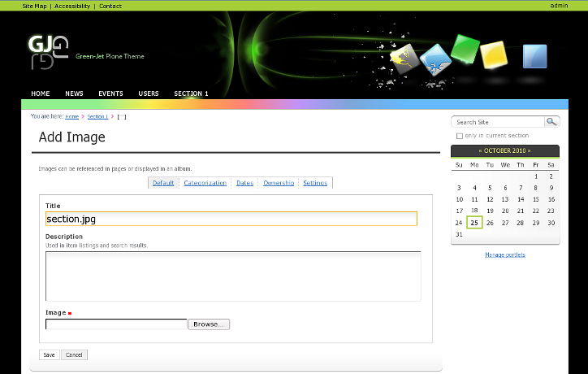Go to next month arrow in calendar
Viewport: 588px width, 374px height.
tap(530, 150)
